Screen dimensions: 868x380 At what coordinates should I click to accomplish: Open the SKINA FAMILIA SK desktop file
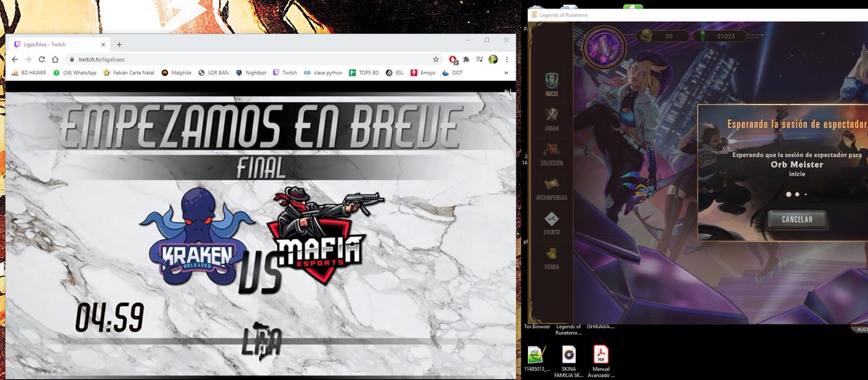pyautogui.click(x=569, y=361)
